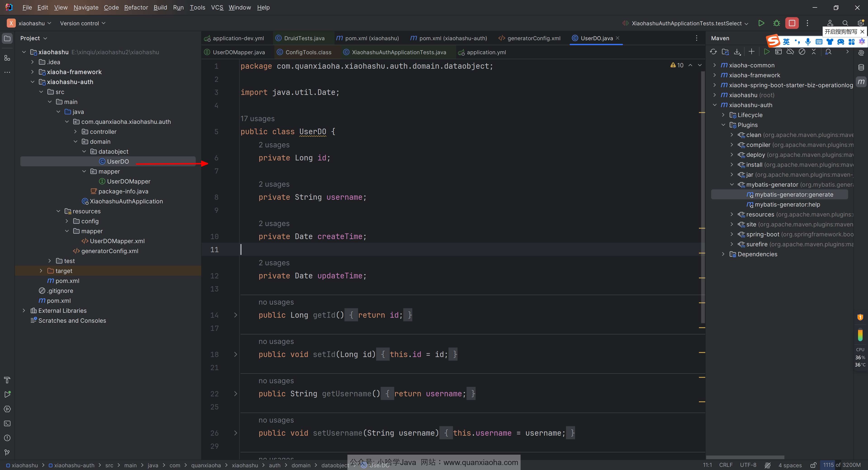Click the memory usage indicator
Screen dimensions: 868x470
click(x=841, y=465)
